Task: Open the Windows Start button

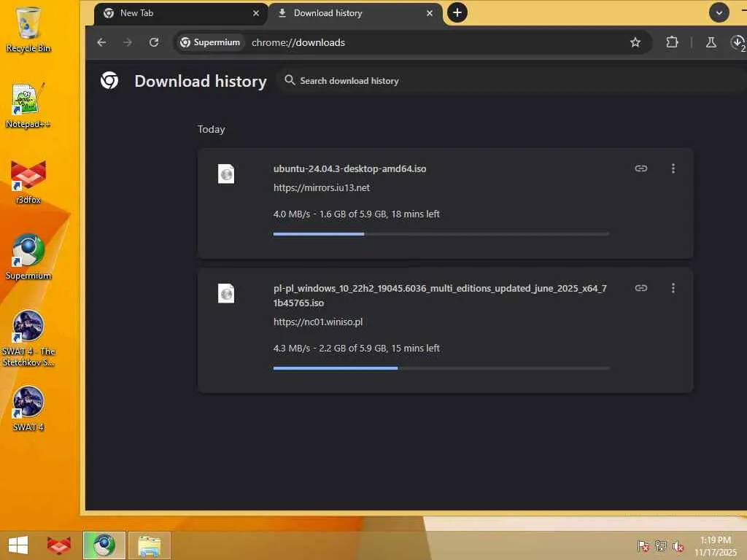Action: (18, 545)
